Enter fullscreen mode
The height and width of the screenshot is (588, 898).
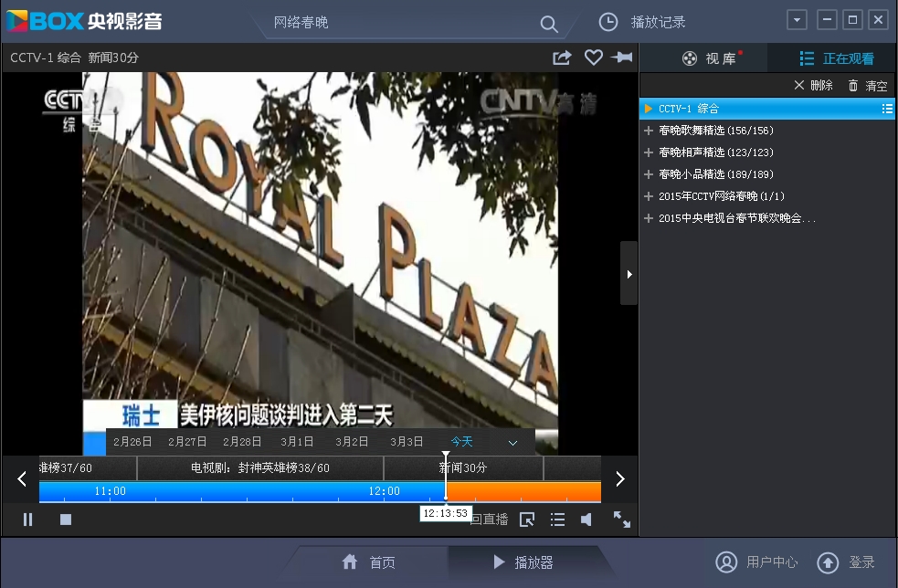click(621, 520)
